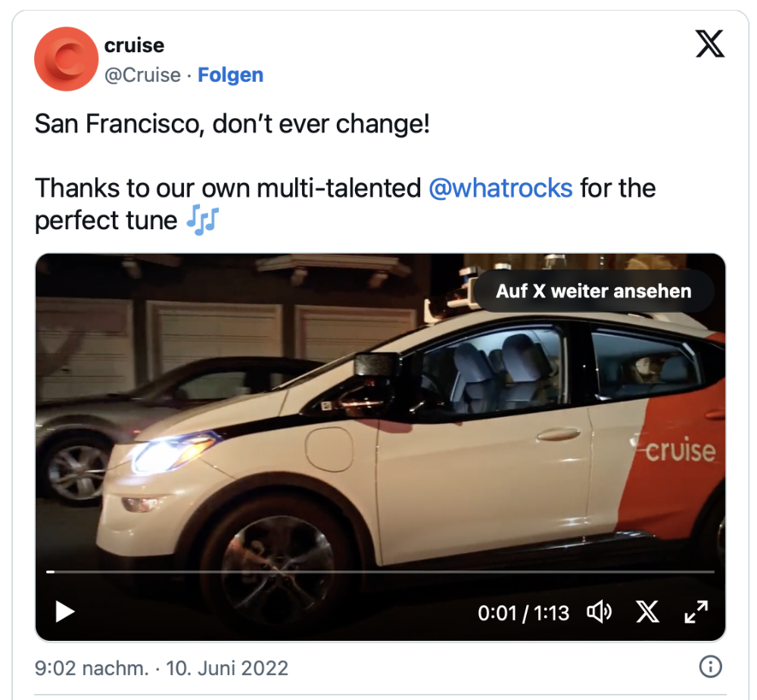Screen dimensions: 757x700
Task: Open the @whatrocks mention link
Action: coord(500,188)
